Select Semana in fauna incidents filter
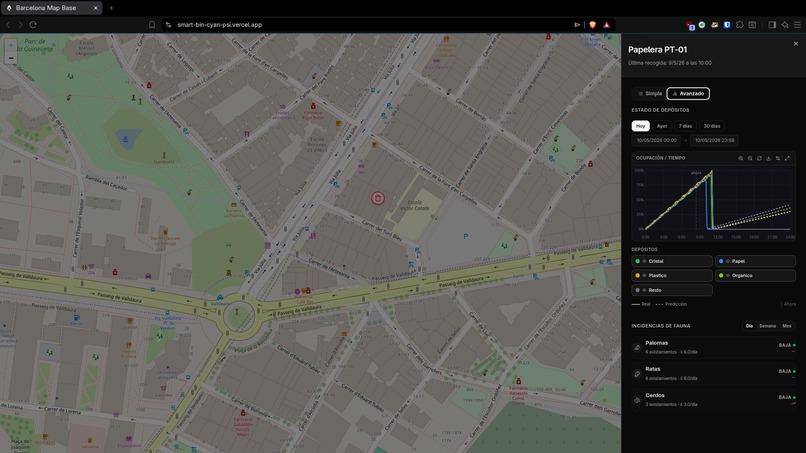This screenshot has width=806, height=453. (767, 326)
